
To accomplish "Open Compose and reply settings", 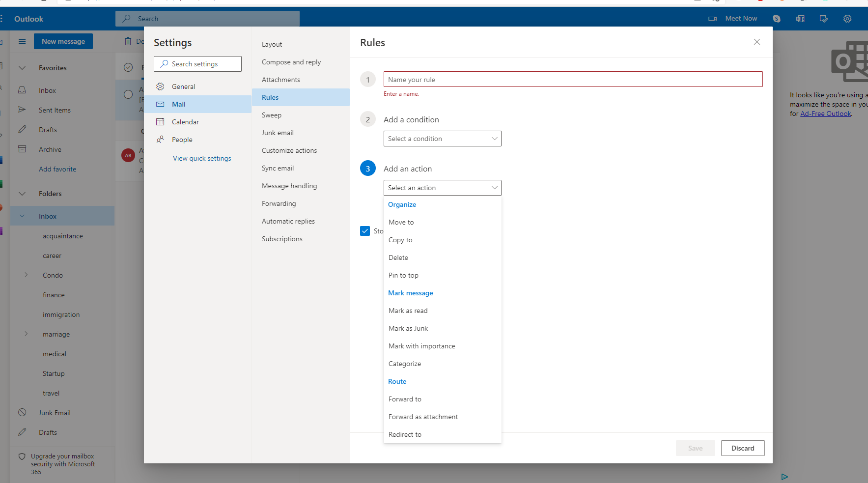I will (x=301, y=62).
